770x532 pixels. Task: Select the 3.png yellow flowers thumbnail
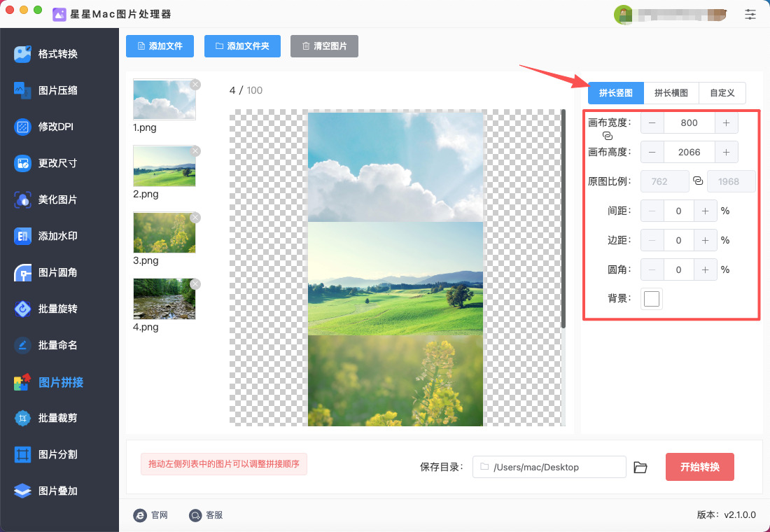coord(164,232)
